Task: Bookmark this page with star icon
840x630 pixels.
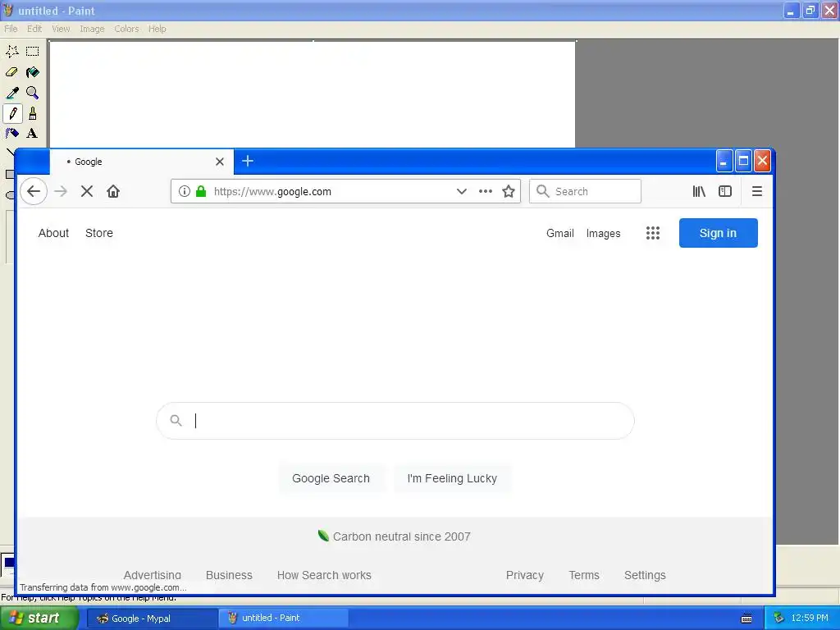Action: click(509, 191)
